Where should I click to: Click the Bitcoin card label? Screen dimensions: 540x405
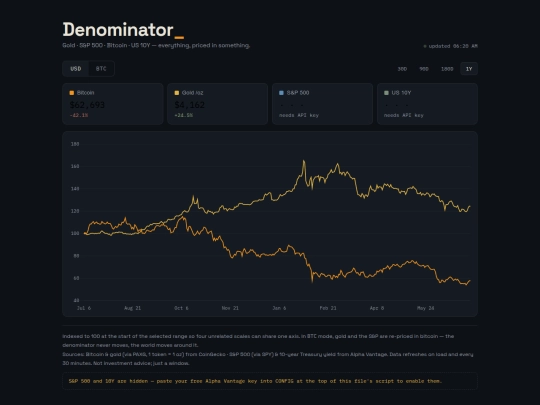pos(85,93)
